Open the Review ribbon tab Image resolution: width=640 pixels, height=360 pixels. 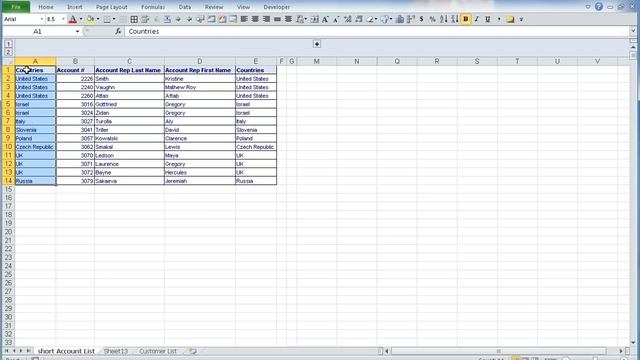214,7
